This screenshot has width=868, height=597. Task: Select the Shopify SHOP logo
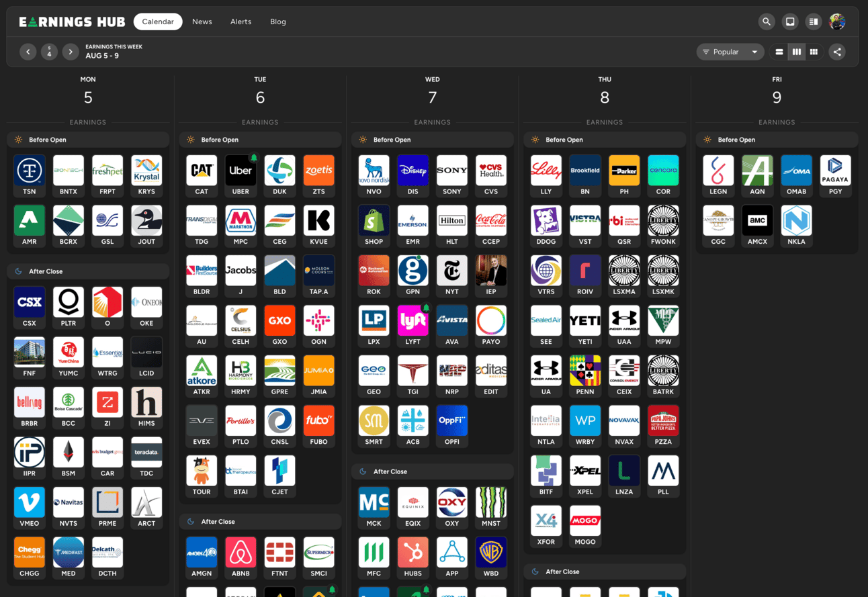click(x=374, y=220)
